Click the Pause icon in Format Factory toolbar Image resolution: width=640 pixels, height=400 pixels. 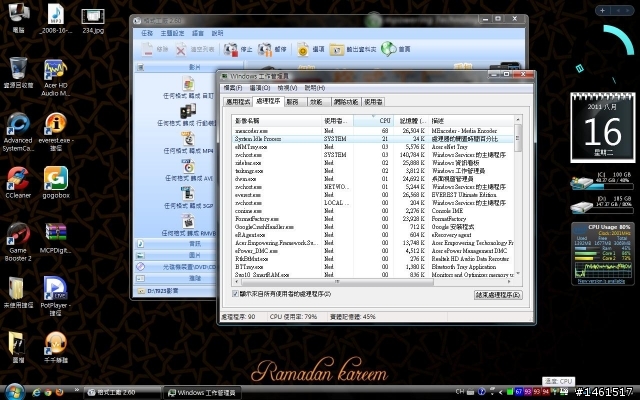(264, 49)
